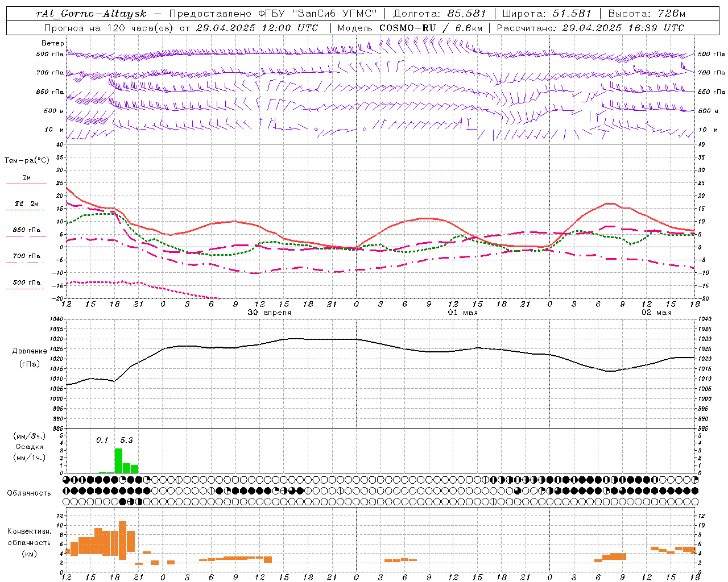Click the 02 мая date label
This screenshot has width=728, height=582.
tap(656, 313)
